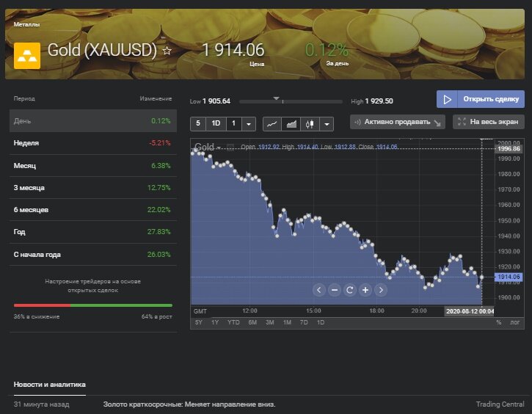The height and width of the screenshot is (414, 532).
Task: Reset the chart view
Action: tap(350, 290)
